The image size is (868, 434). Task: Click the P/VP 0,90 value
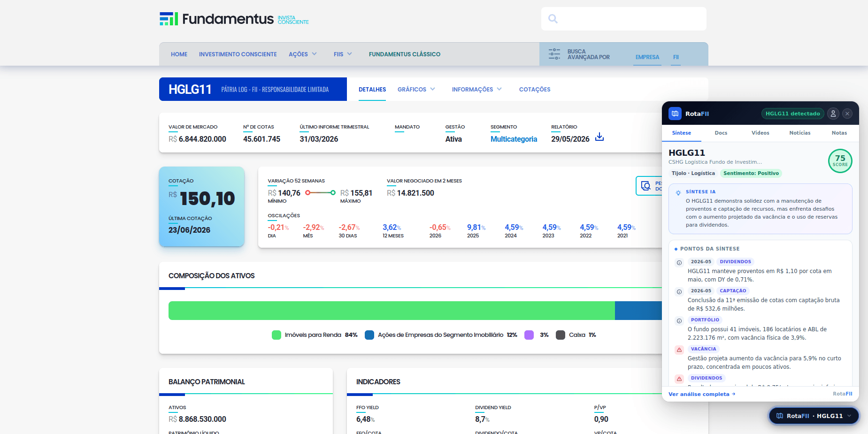[601, 419]
